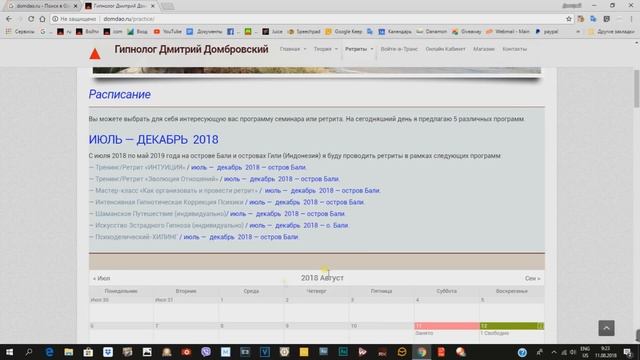Open the Магазин menu item
Image resolution: width=640 pixels, height=360 pixels.
(x=484, y=49)
